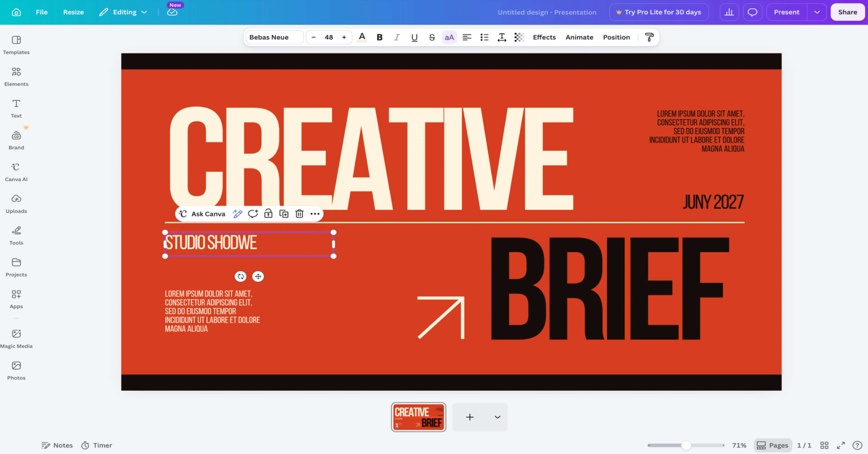
Task: Open the Elements panel
Action: [x=16, y=77]
